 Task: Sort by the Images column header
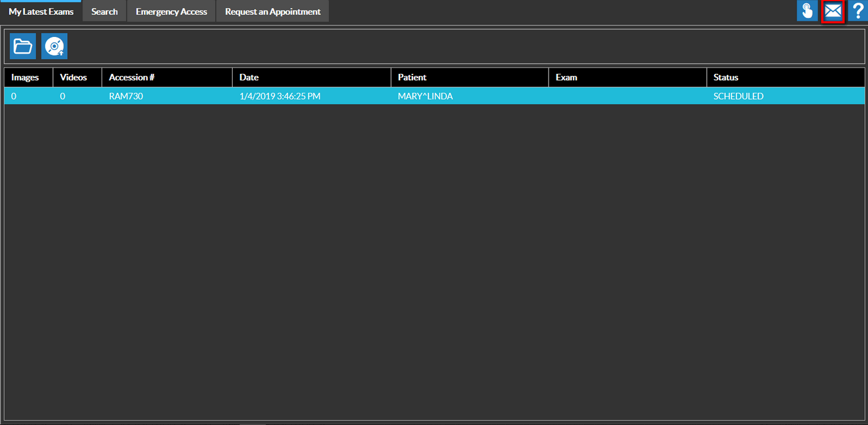coord(25,77)
